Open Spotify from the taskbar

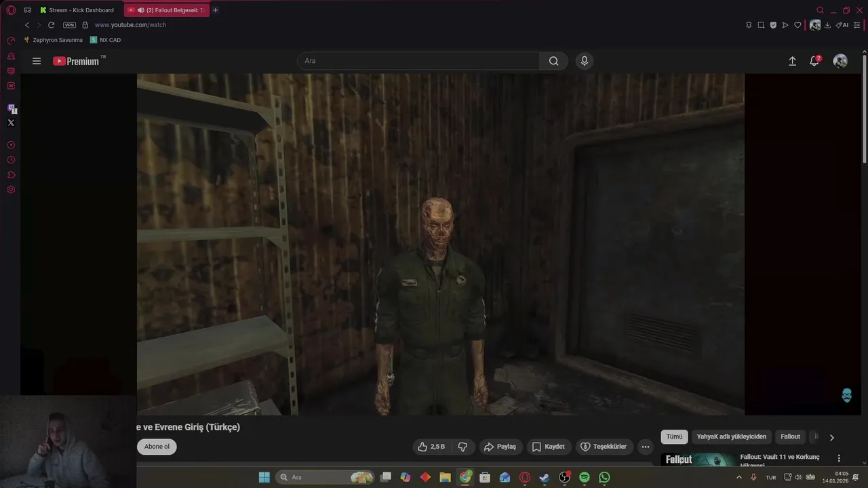coord(585,477)
